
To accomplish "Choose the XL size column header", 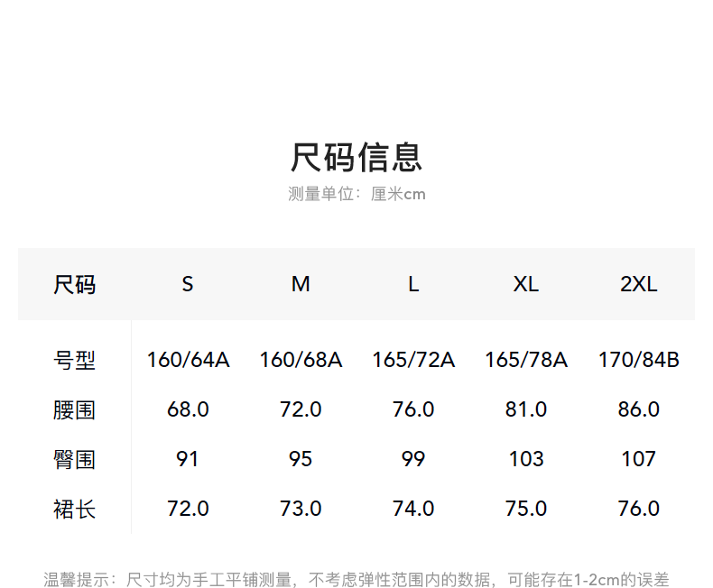I will 526,285.
